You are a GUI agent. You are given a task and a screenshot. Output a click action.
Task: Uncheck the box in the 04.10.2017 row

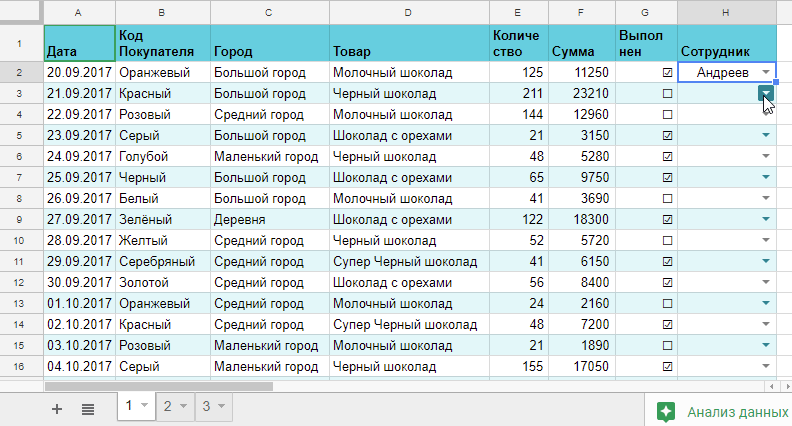[667, 366]
